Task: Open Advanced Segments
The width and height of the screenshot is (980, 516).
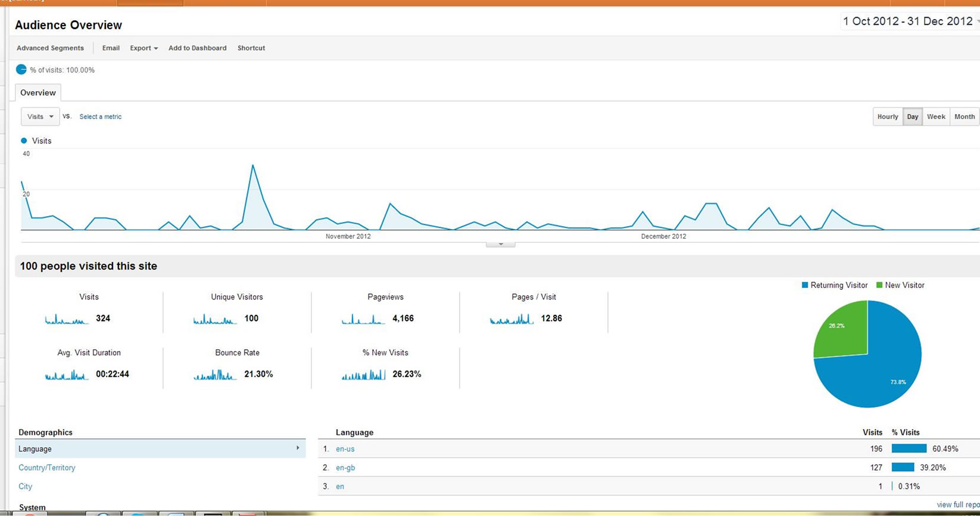Action: [50, 48]
